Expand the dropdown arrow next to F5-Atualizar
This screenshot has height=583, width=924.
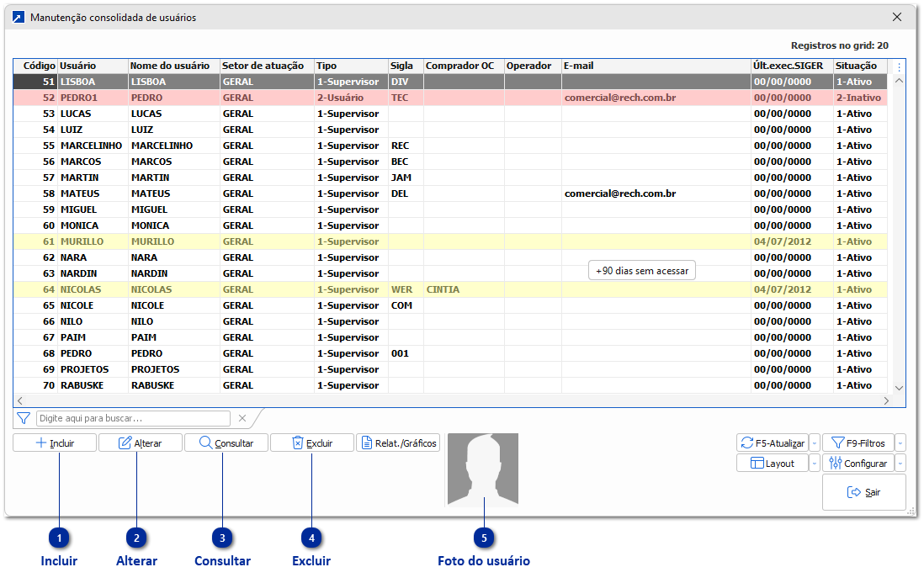pyautogui.click(x=814, y=443)
